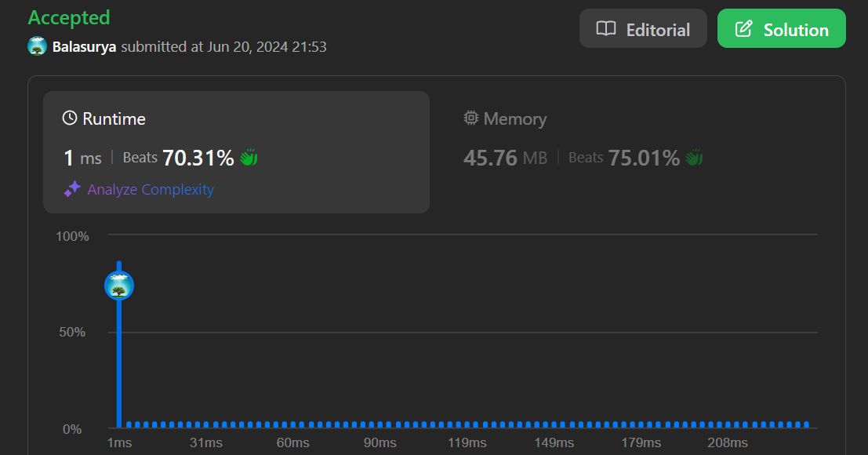Screen dimensions: 868x455
Task: Click the chart bar above 119ms label
Action: (x=468, y=425)
